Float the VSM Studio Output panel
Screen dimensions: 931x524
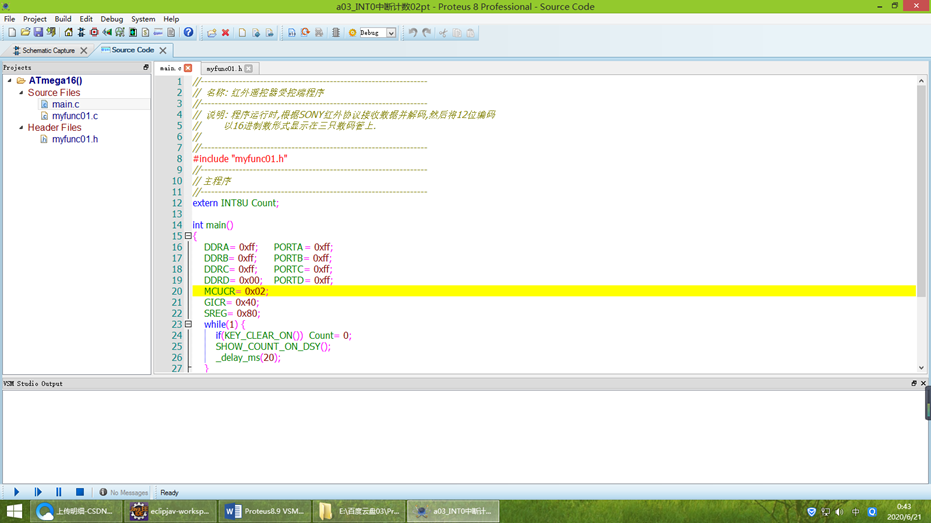pyautogui.click(x=914, y=383)
